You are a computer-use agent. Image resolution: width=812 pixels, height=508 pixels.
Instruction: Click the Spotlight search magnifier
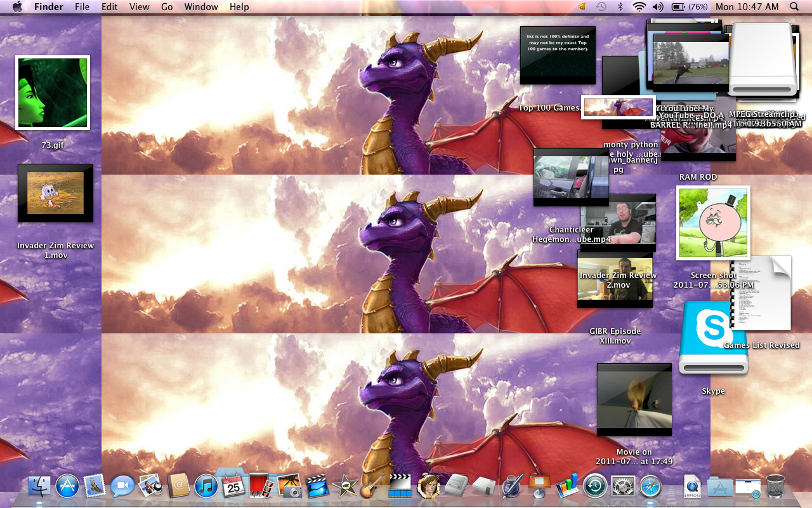(794, 7)
